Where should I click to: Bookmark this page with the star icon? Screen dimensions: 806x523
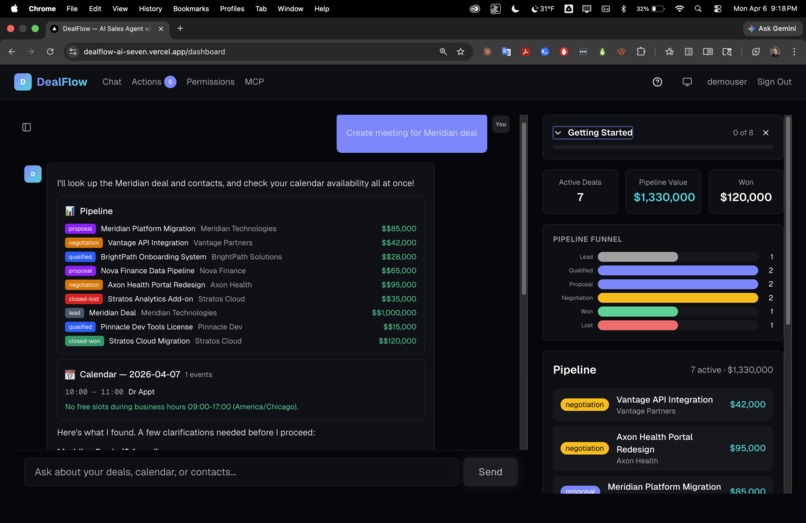(x=461, y=51)
